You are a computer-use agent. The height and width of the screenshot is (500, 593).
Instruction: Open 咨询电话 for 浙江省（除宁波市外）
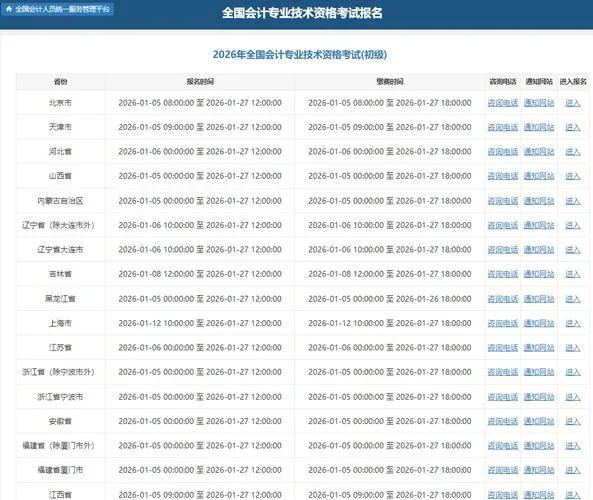(503, 372)
